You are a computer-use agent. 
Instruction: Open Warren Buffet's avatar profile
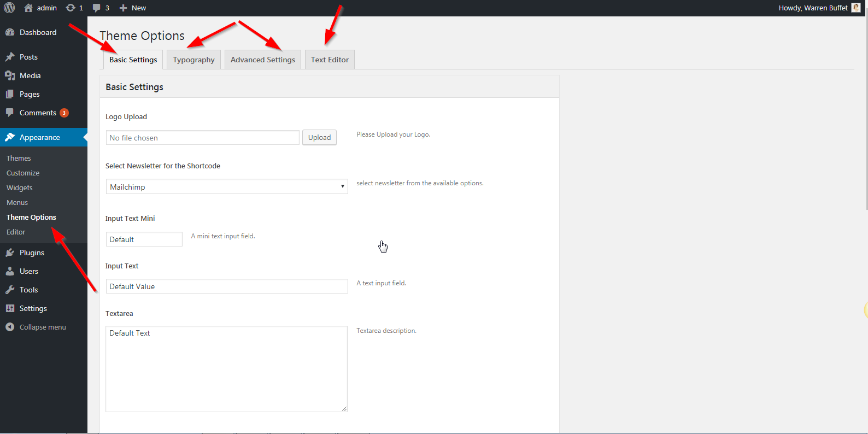coord(856,8)
